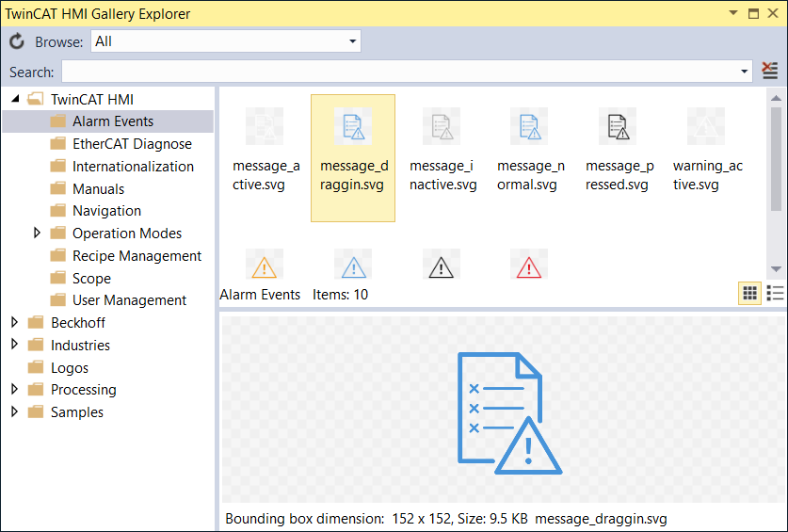Select the Recipe Management folder
Screen dimensions: 788x532
pyautogui.click(x=126, y=255)
